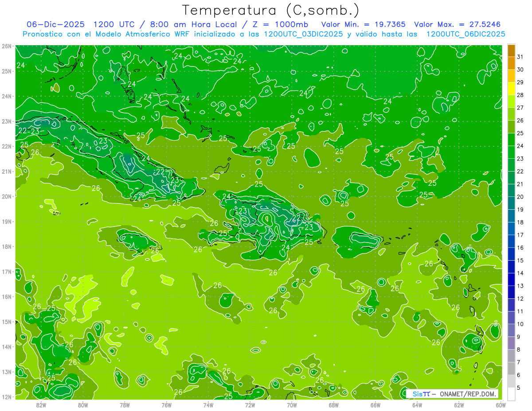Screen dimensions: 532x411
Task: Select the 62W longitude label
Action: pos(459,405)
